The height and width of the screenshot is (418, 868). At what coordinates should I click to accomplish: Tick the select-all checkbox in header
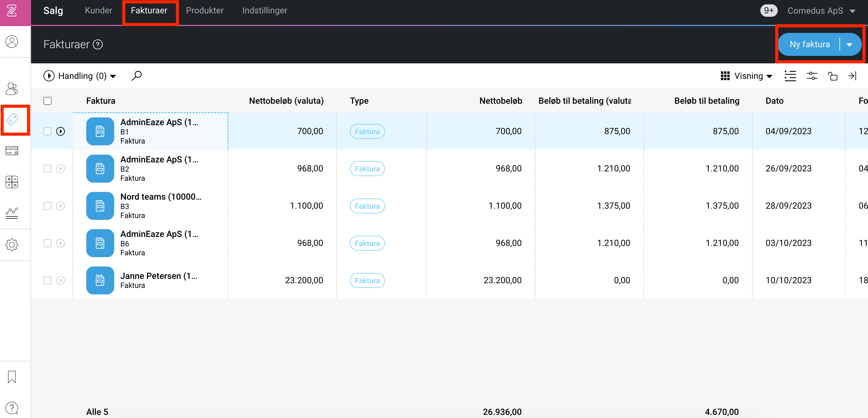pyautogui.click(x=47, y=101)
